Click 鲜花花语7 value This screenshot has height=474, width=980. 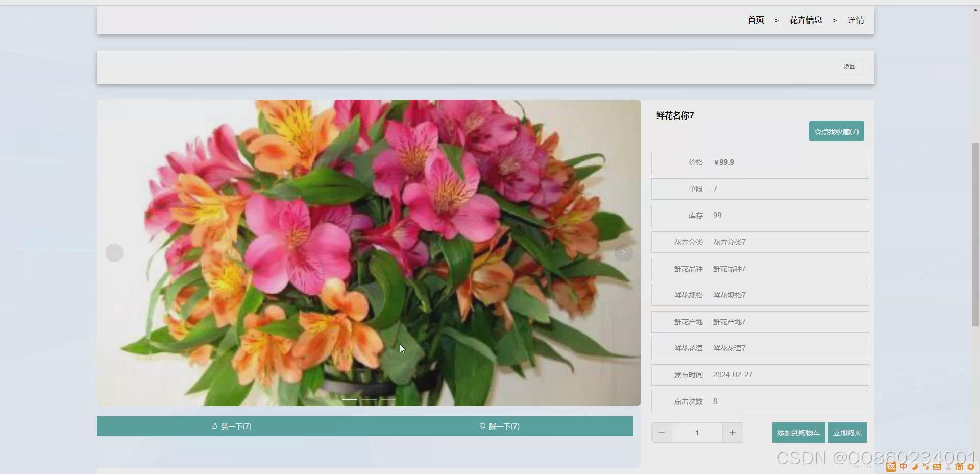729,348
